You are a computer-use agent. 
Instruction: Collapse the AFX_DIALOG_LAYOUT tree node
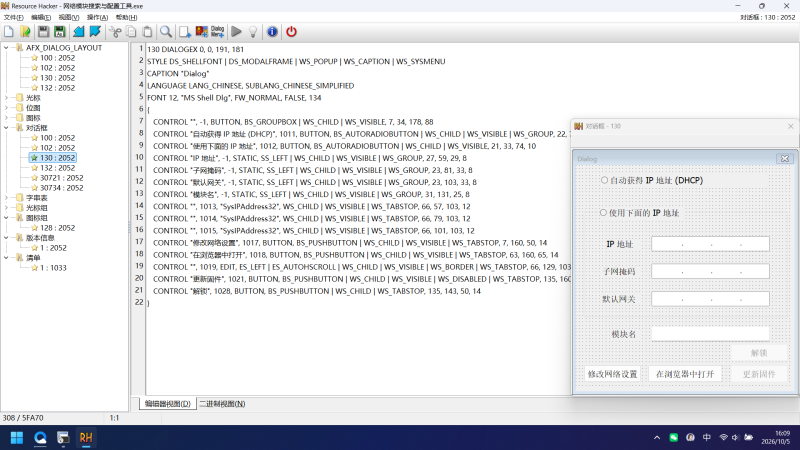pos(7,47)
